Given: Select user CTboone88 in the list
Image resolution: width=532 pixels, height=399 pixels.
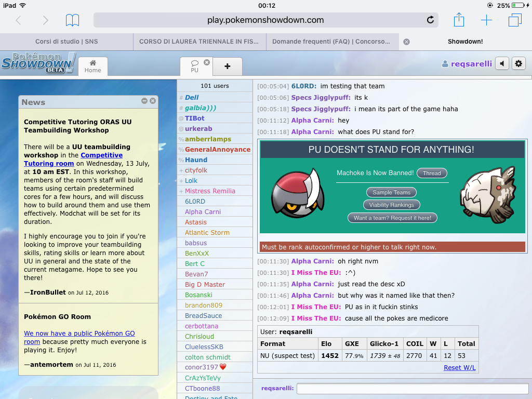Looking at the screenshot, I should click(x=215, y=389).
